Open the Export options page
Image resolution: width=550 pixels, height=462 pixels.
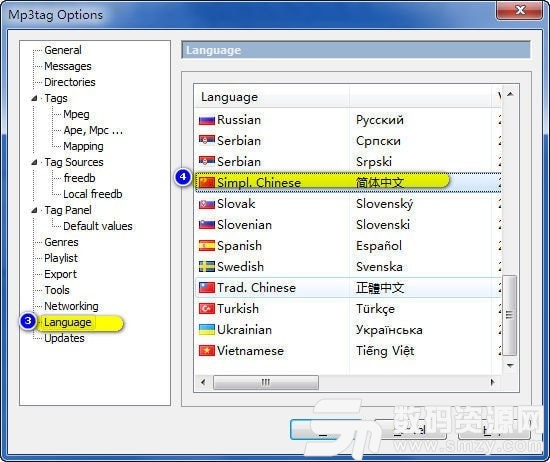(60, 274)
